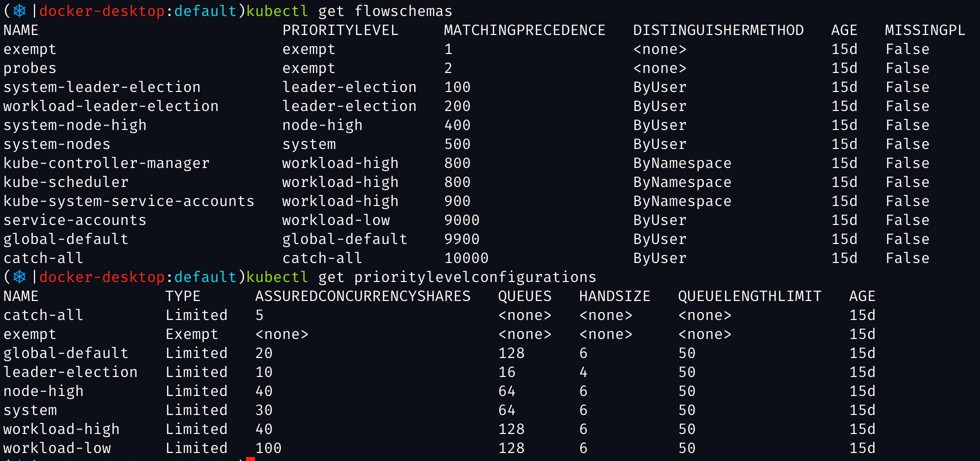This screenshot has height=461, width=980.
Task: Click 'False' in the kube-scheduler row
Action: click(x=907, y=182)
